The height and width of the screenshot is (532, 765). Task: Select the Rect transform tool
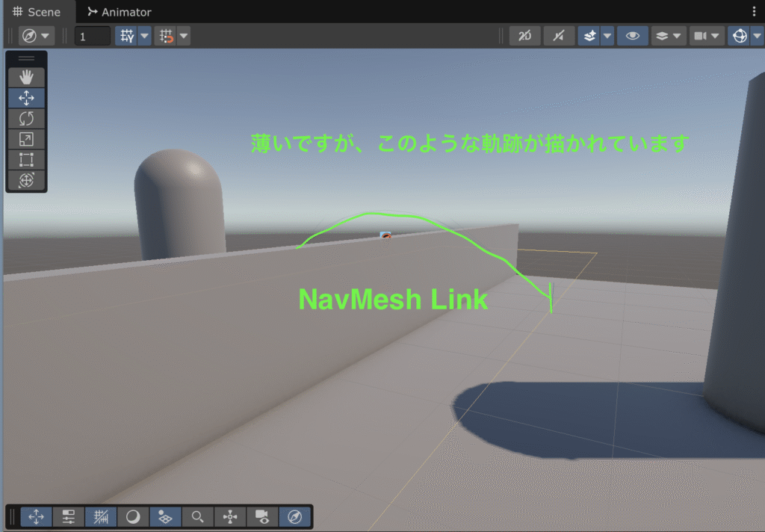pyautogui.click(x=26, y=159)
